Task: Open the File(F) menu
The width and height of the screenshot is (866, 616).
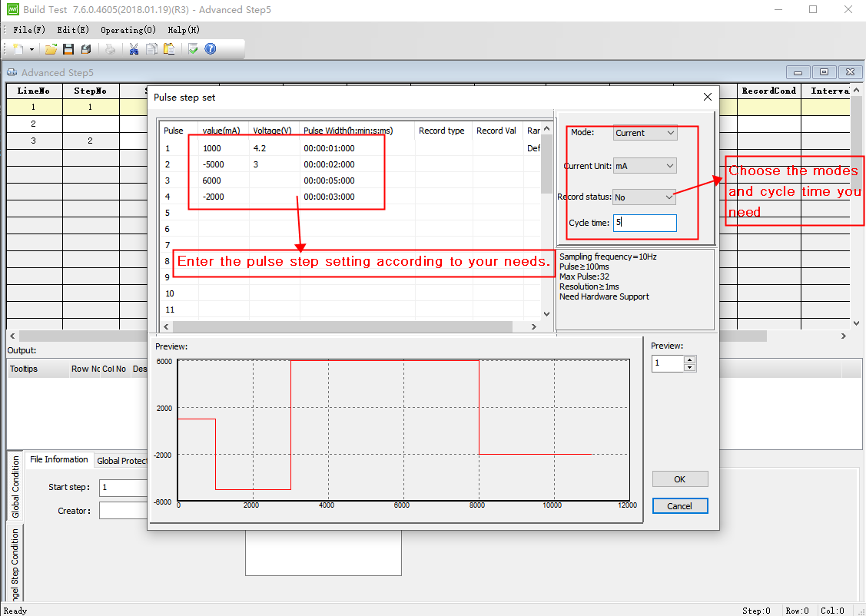Action: point(29,30)
